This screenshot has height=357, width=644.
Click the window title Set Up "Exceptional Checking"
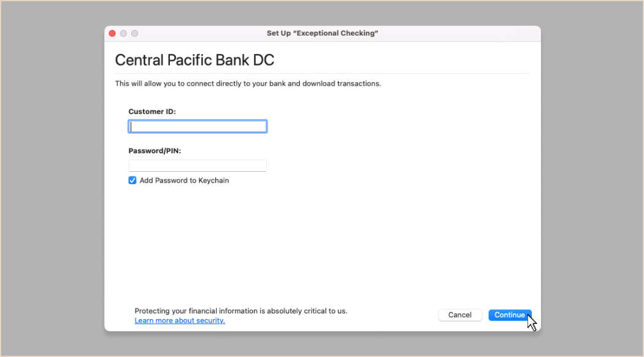(x=323, y=33)
